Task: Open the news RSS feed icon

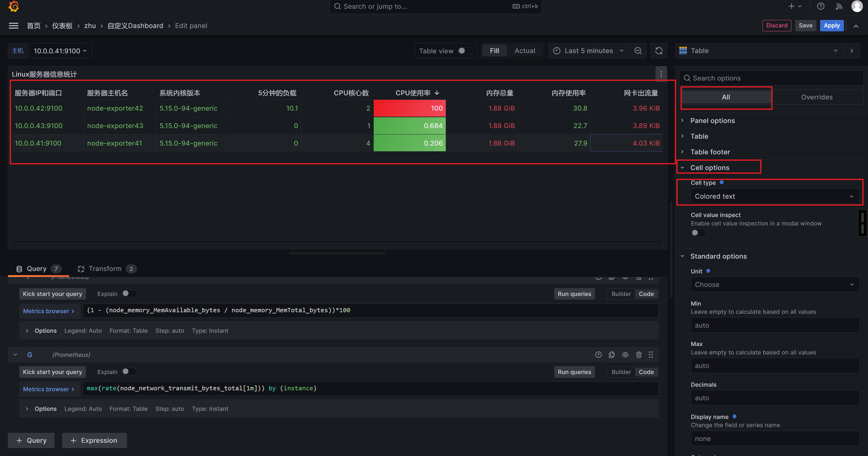Action: [x=839, y=6]
